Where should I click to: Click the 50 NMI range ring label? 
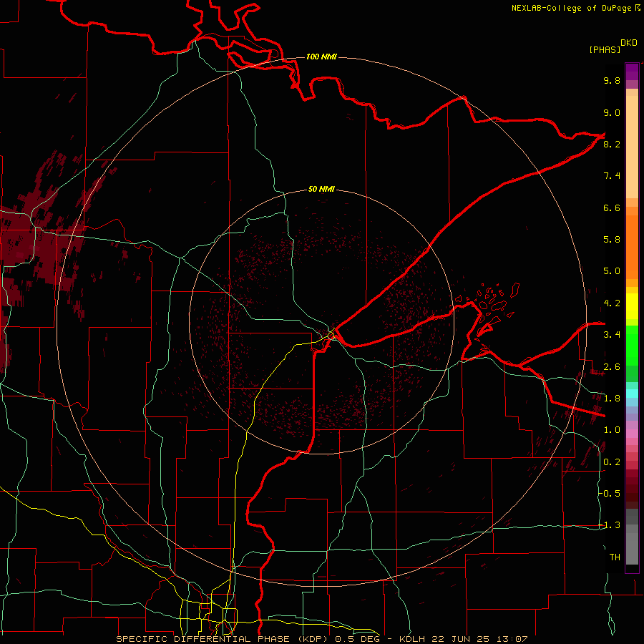(321, 189)
